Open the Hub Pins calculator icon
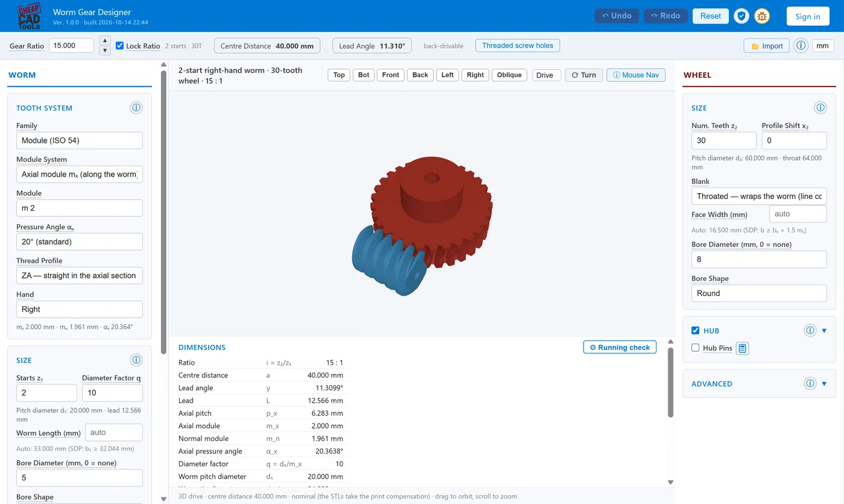The width and height of the screenshot is (844, 504). pyautogui.click(x=743, y=348)
